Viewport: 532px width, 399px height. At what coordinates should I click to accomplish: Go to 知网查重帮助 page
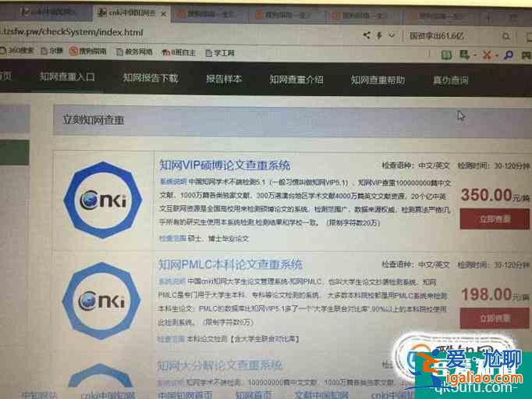pos(378,80)
